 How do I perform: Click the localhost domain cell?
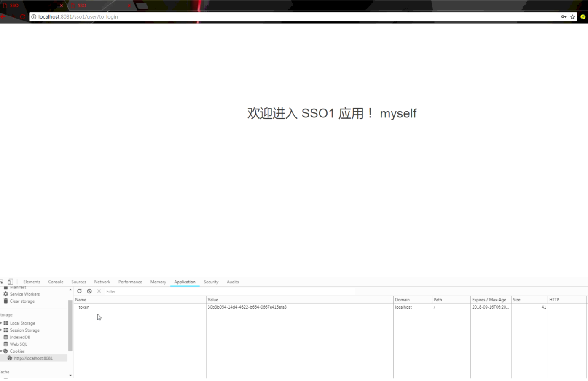pyautogui.click(x=403, y=307)
